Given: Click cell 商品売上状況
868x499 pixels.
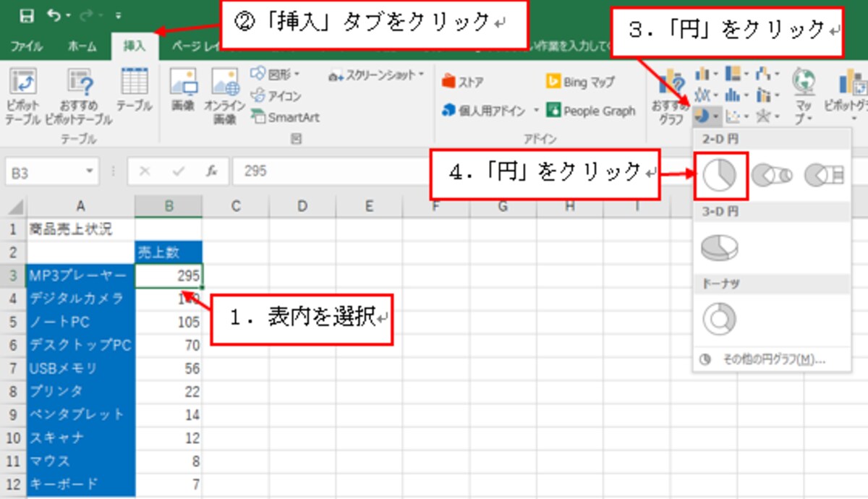Looking at the screenshot, I should coord(80,229).
